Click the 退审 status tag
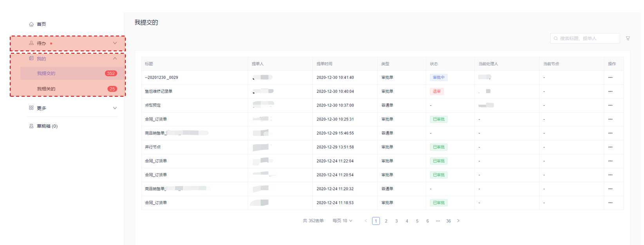The height and width of the screenshot is (245, 644). pos(437,92)
